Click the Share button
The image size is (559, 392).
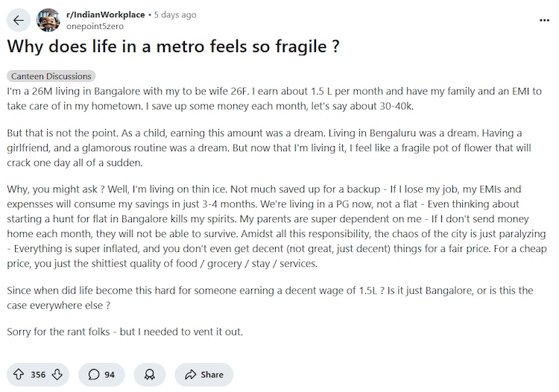pos(203,374)
